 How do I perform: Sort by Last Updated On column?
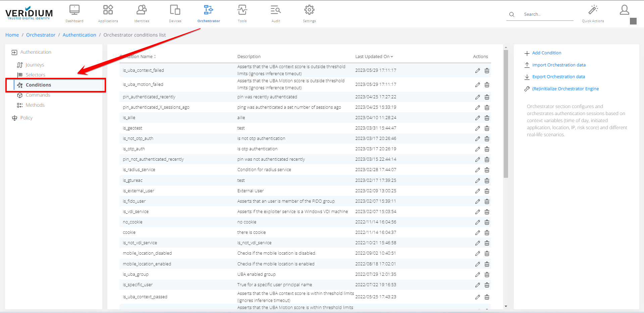(x=374, y=56)
